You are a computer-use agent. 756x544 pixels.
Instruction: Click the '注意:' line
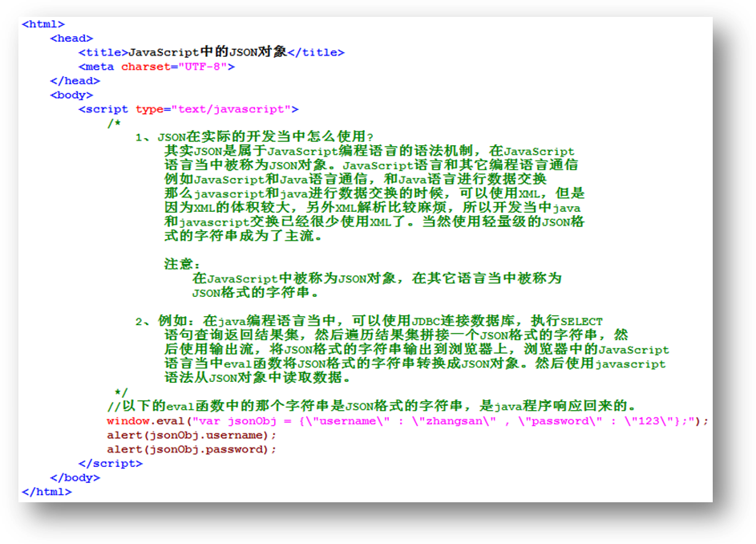pos(182,264)
